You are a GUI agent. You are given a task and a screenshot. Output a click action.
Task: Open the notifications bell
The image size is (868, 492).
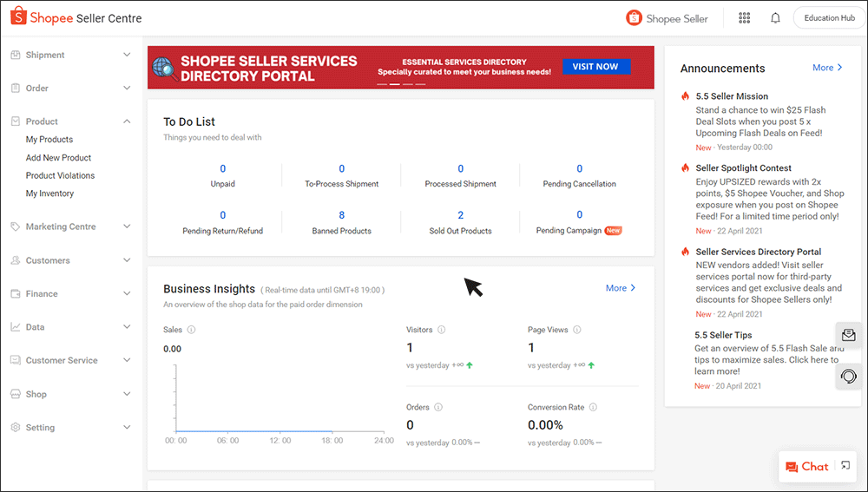[775, 18]
